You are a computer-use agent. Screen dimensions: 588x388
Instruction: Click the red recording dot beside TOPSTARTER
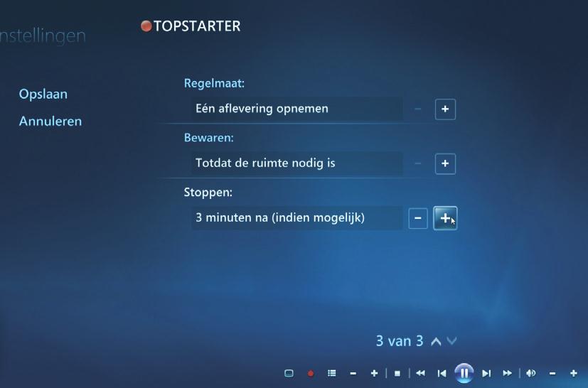tap(146, 26)
